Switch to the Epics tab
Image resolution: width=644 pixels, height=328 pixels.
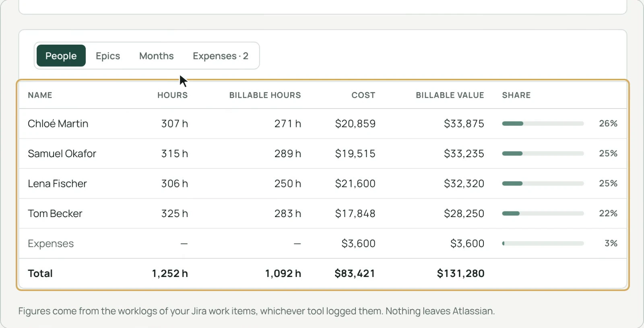(x=108, y=56)
